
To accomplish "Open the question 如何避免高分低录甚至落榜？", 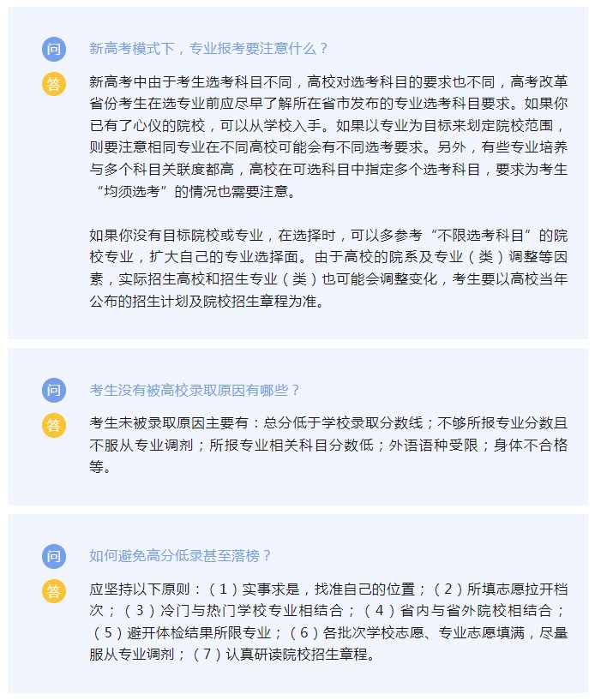I will click(x=180, y=556).
